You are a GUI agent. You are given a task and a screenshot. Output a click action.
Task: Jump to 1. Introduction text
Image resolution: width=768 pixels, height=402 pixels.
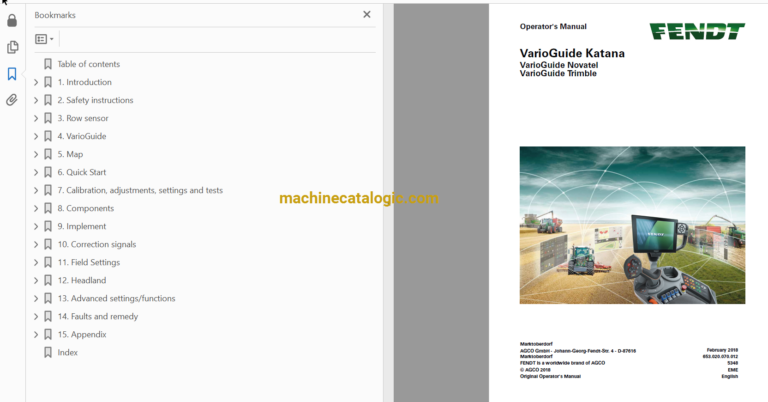(x=85, y=82)
